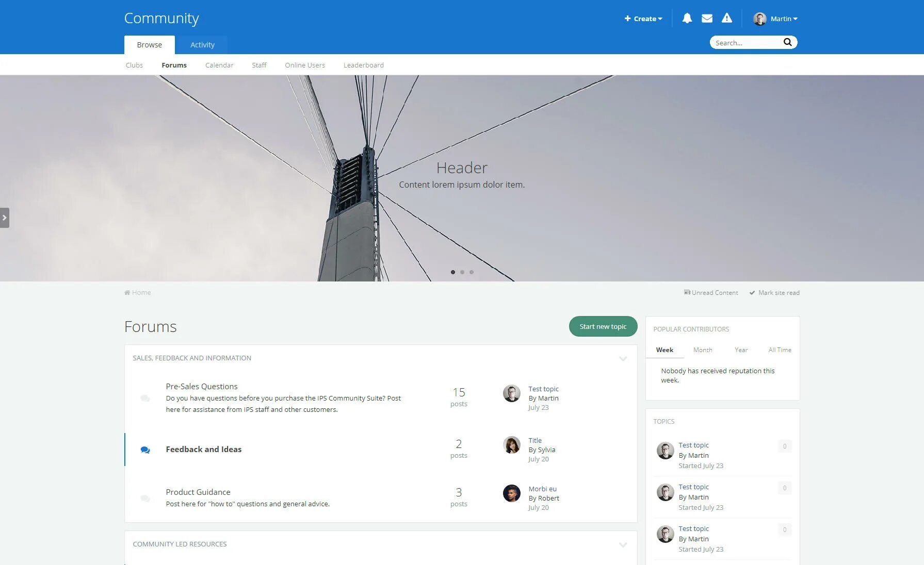Collapse Sales, Feedback and Information category

623,358
